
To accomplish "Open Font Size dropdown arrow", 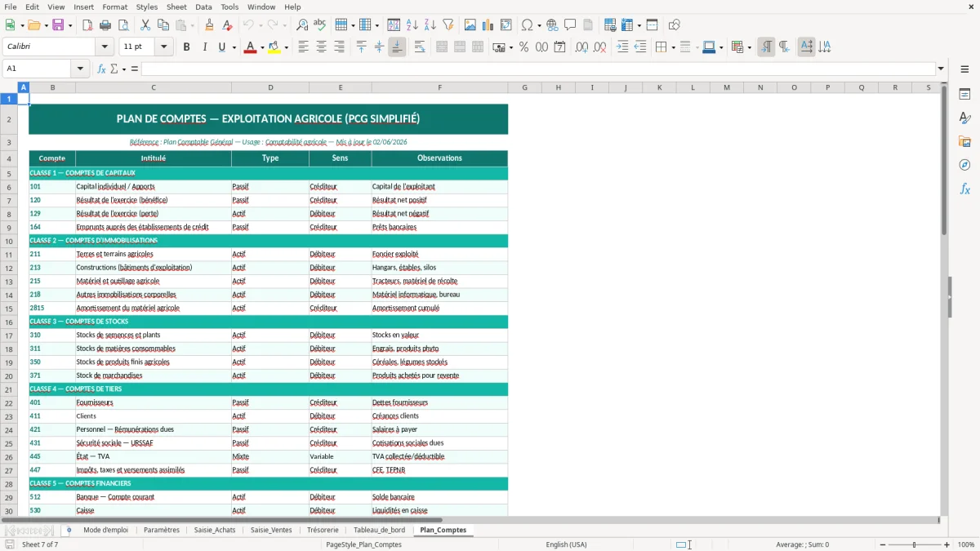I will click(x=164, y=47).
